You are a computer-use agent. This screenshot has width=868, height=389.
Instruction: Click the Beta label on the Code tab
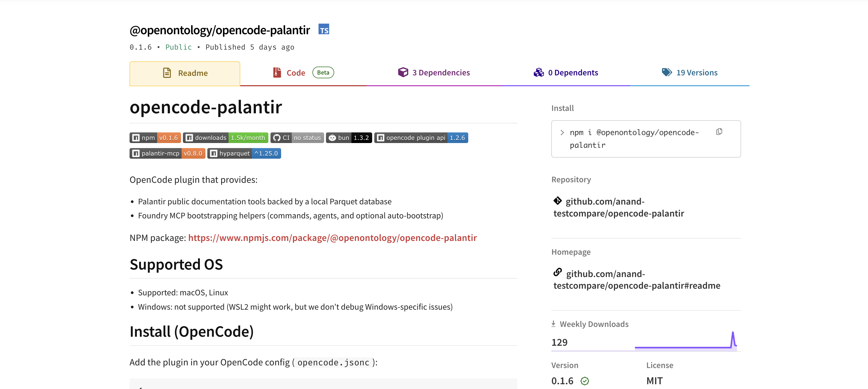pyautogui.click(x=323, y=72)
